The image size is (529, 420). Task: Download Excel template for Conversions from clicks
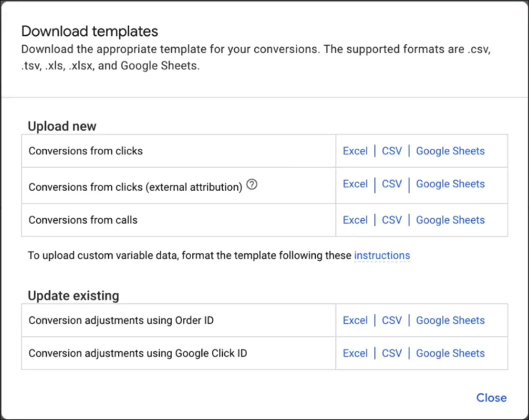[355, 151]
